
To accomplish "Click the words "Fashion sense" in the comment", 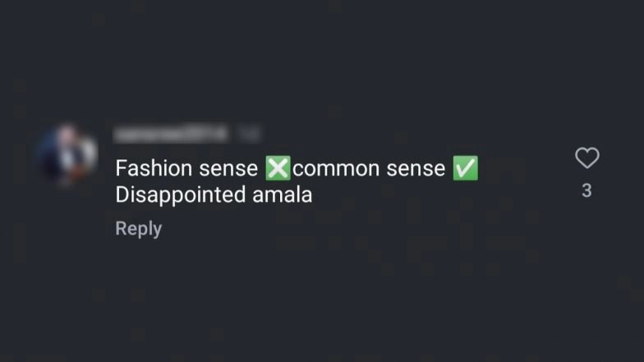I will point(186,169).
